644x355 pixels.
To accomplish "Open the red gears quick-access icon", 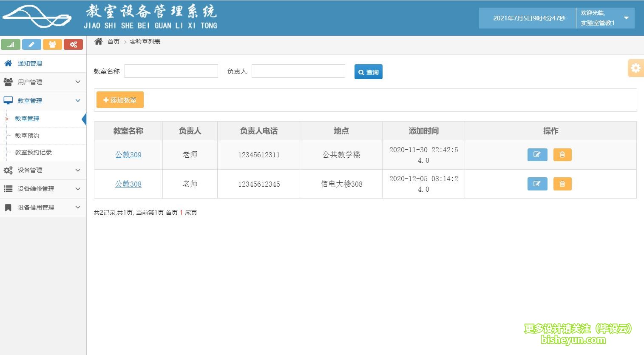I will [x=73, y=44].
